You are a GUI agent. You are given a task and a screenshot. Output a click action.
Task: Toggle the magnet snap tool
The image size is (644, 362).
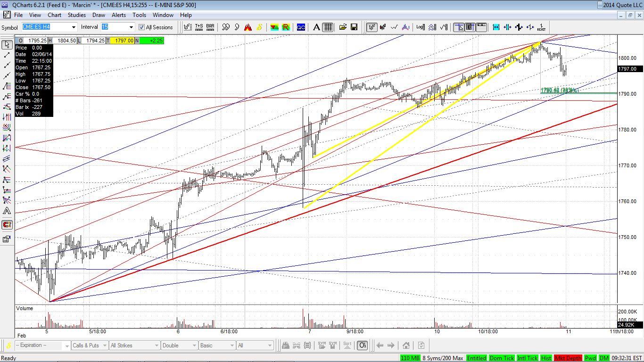(7, 225)
